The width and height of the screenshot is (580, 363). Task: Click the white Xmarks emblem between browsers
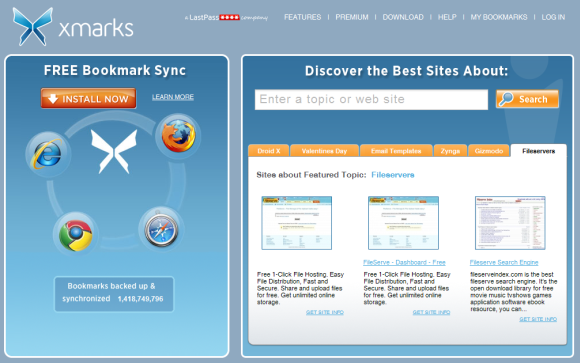click(x=114, y=151)
